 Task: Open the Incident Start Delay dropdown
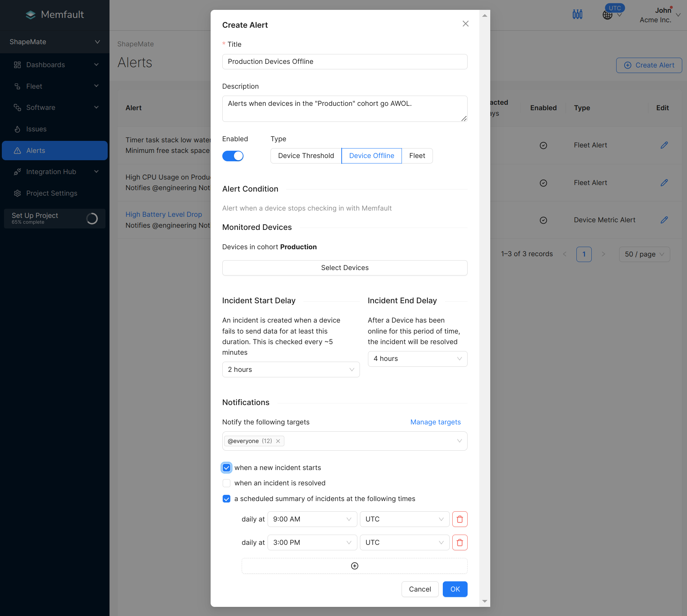(291, 369)
